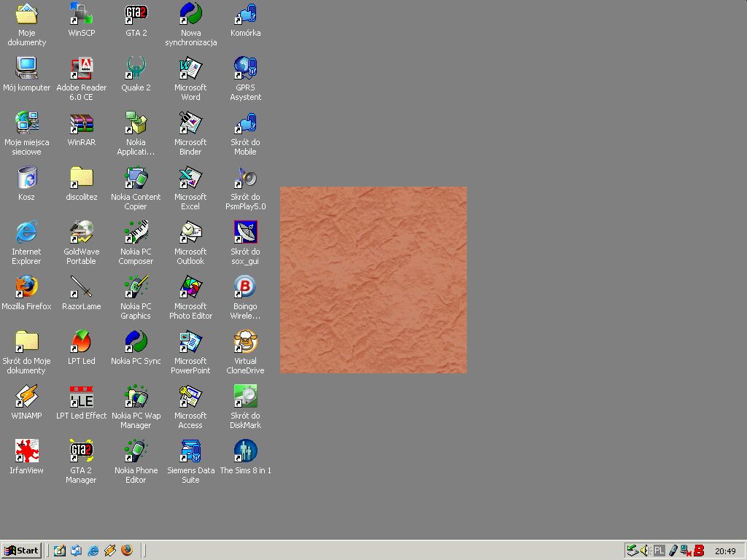747x560 pixels.
Task: Click Show Desktop in Quick Launch bar
Action: [x=59, y=551]
